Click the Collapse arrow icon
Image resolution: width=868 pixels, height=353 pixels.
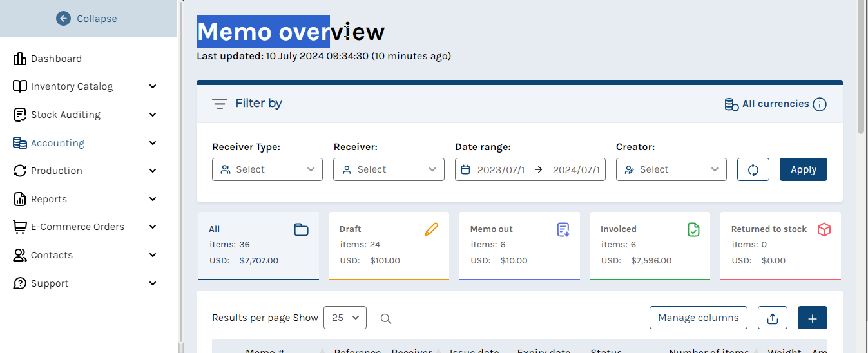coord(63,19)
